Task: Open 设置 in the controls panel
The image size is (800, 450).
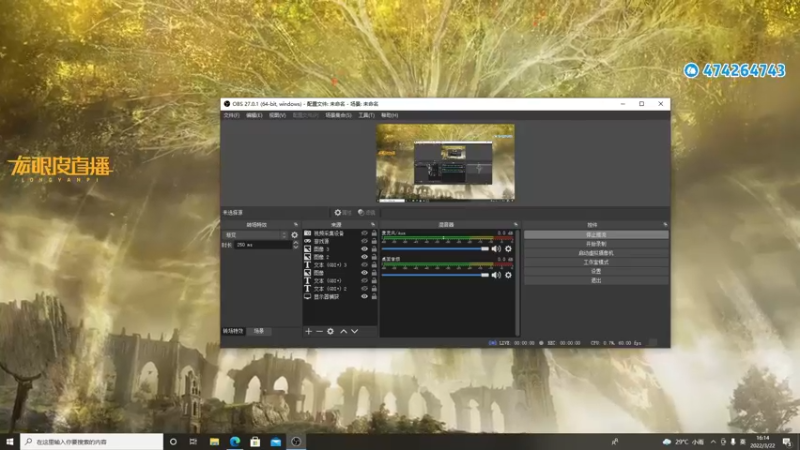Action: [596, 271]
